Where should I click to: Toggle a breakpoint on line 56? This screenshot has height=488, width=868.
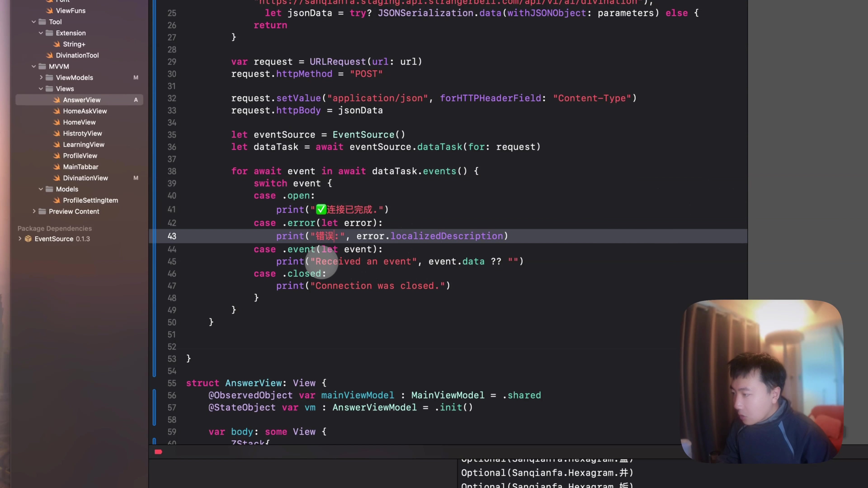click(172, 395)
